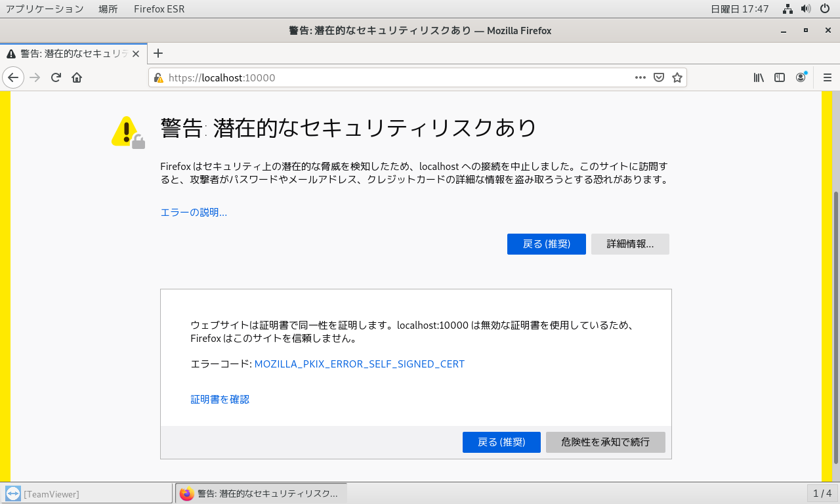
Task: Click the localhost:10000 address bar
Action: coord(394,77)
